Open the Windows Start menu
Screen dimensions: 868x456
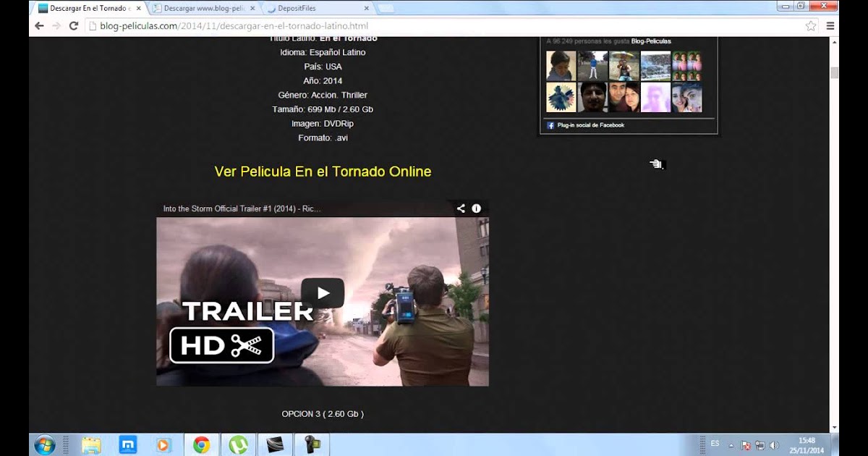coord(45,444)
